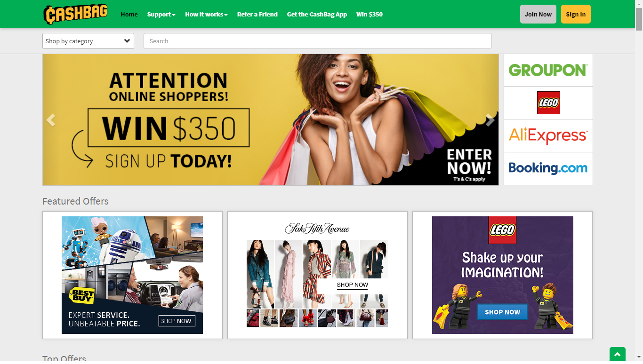Click the CashBag logo

coord(75,14)
